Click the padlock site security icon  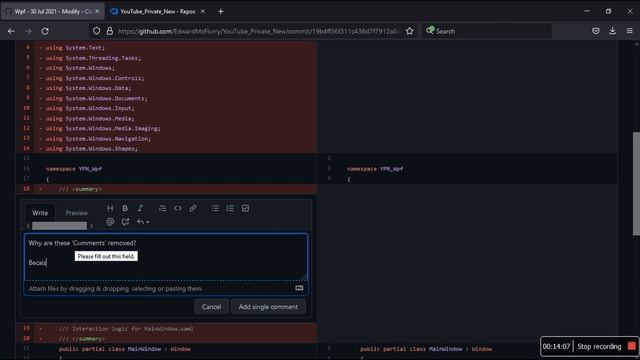(x=109, y=31)
